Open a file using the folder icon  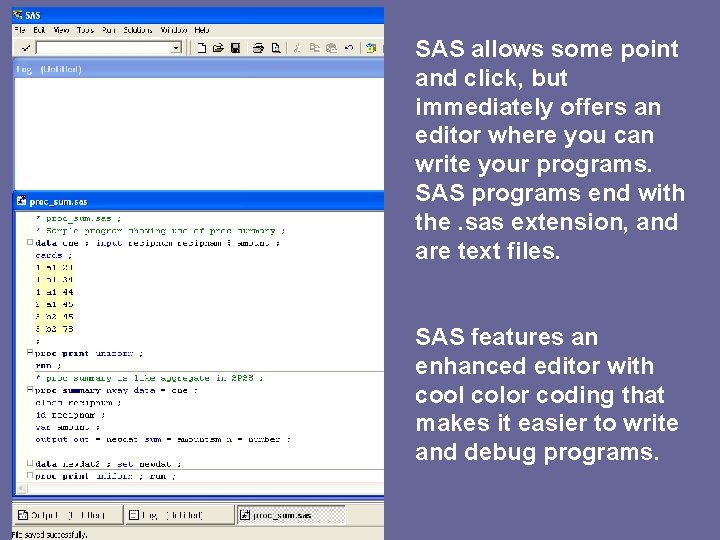[x=218, y=48]
